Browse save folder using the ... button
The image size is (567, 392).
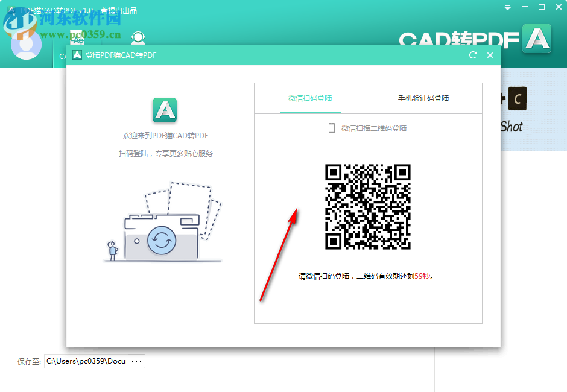pyautogui.click(x=136, y=361)
